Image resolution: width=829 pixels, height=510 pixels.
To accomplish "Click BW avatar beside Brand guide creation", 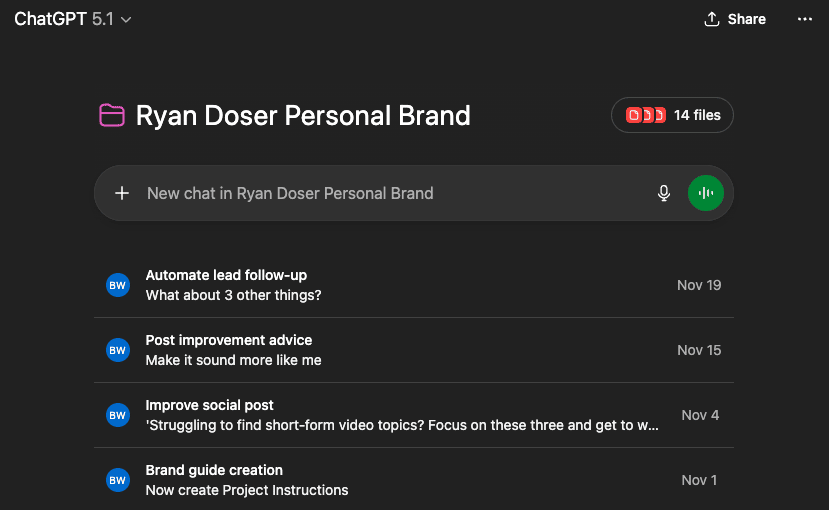I will pyautogui.click(x=118, y=480).
